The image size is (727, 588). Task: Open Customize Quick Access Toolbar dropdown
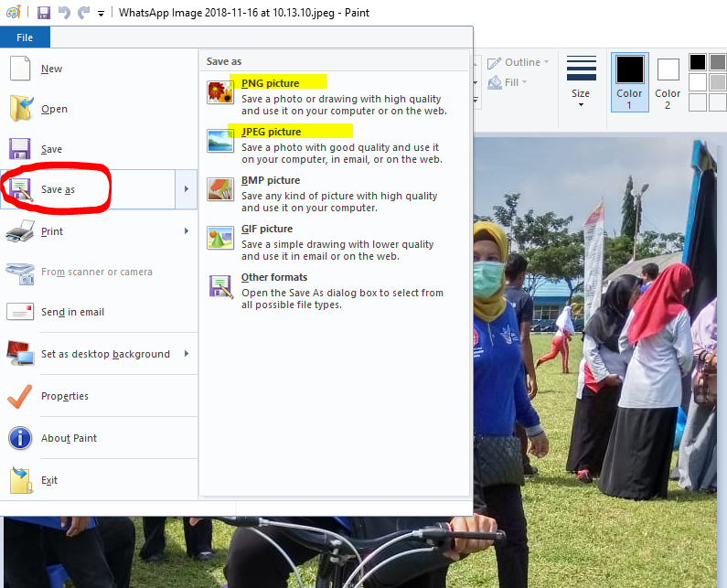[101, 14]
